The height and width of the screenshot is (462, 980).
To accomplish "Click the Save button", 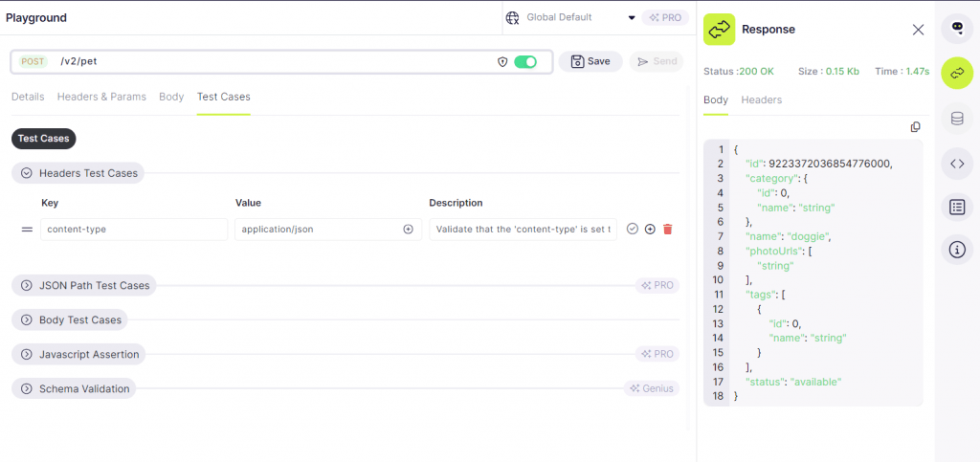I will (x=590, y=61).
